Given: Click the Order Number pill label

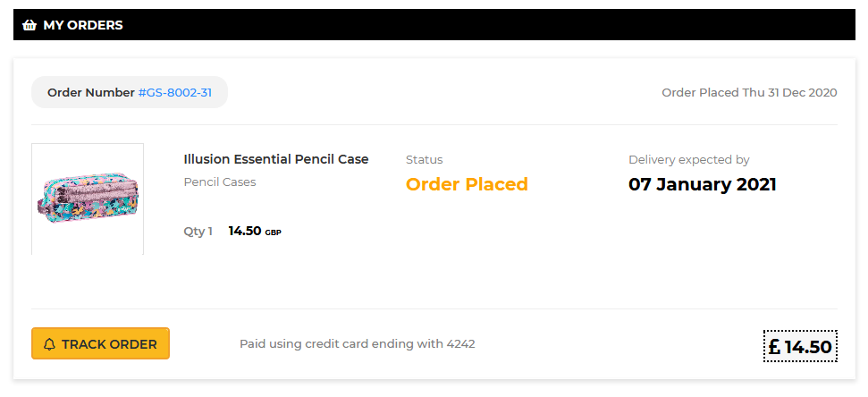Looking at the screenshot, I should point(130,92).
